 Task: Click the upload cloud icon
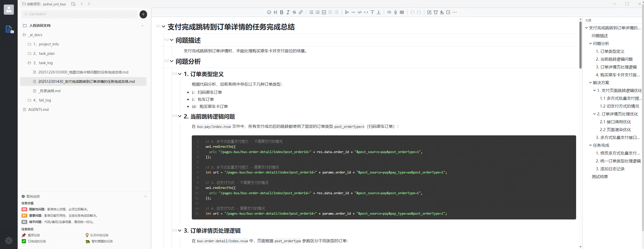point(389,12)
